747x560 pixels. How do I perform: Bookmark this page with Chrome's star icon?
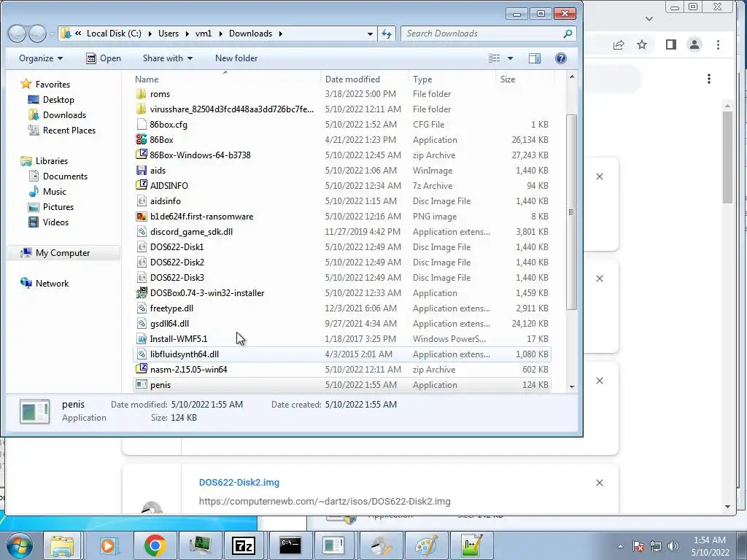642,44
